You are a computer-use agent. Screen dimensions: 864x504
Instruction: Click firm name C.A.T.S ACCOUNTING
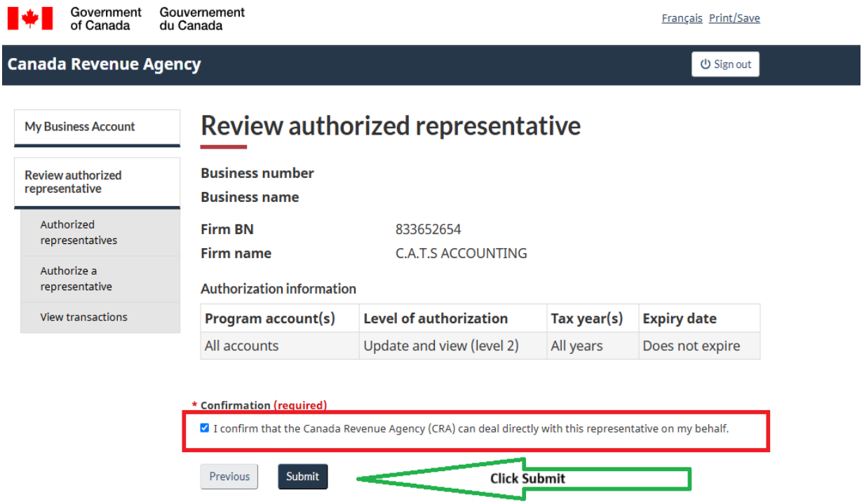click(461, 253)
